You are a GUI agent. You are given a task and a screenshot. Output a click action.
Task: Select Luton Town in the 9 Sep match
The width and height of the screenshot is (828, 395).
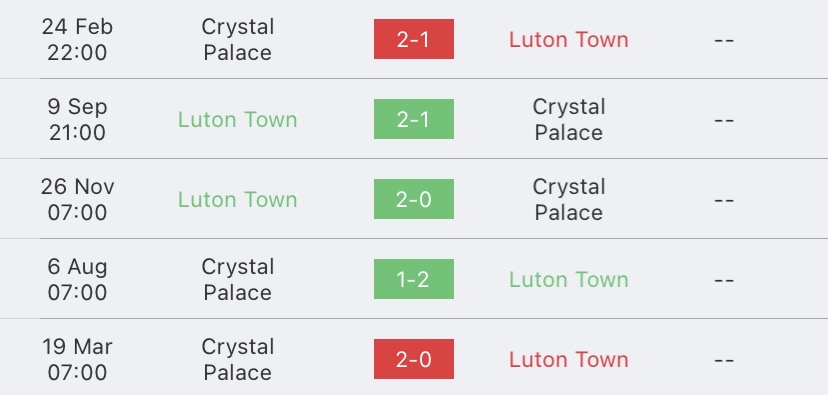pyautogui.click(x=237, y=119)
